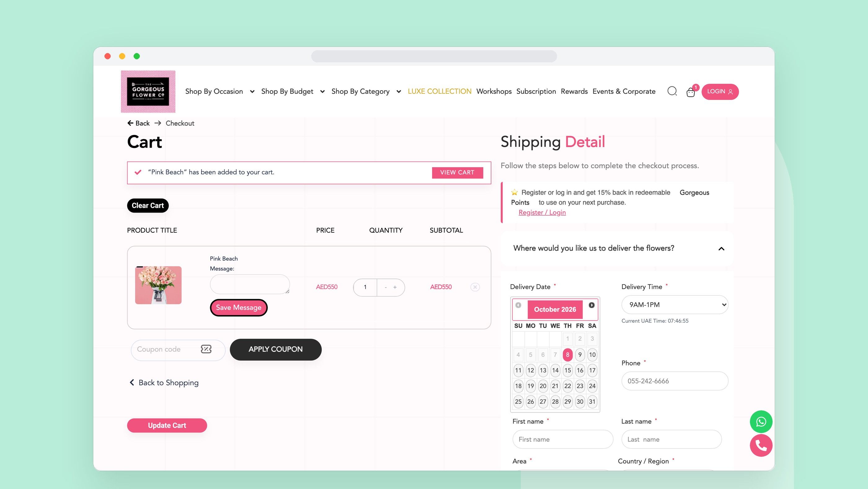Expand Shop By Budget menu
Viewport: 868px width, 489px height.
(322, 92)
